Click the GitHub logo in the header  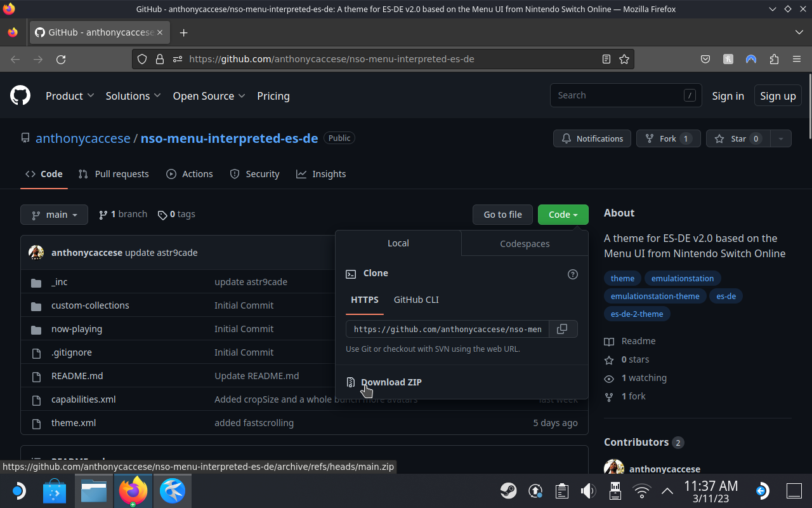pyautogui.click(x=20, y=95)
